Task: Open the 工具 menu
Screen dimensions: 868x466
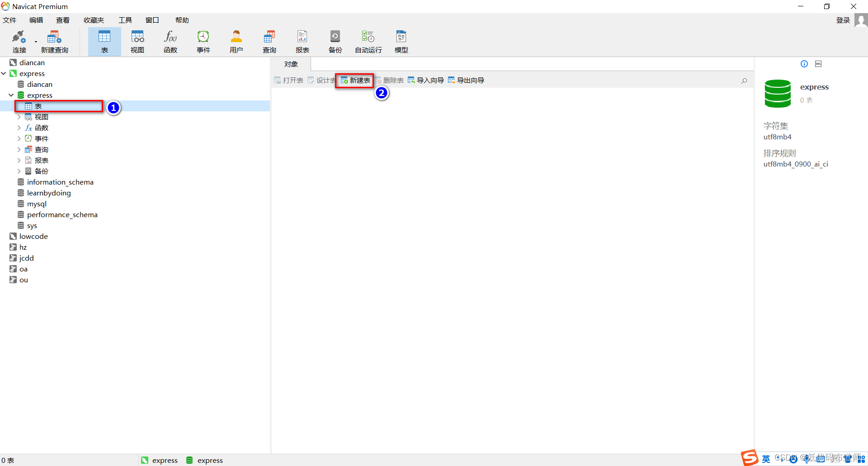Action: [125, 20]
